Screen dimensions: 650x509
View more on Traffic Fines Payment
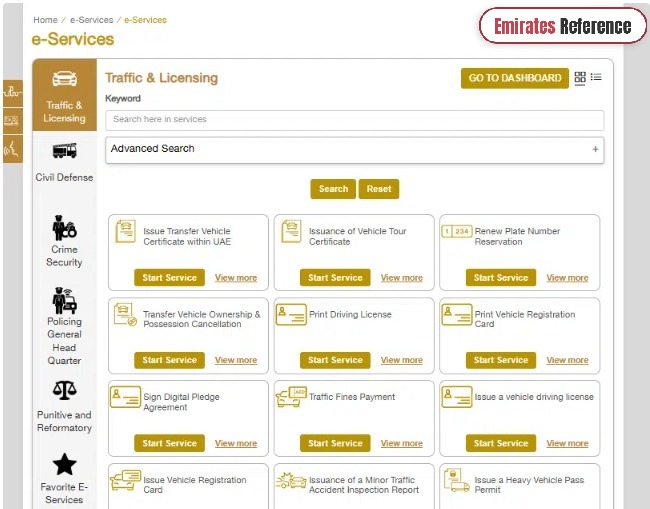(402, 444)
